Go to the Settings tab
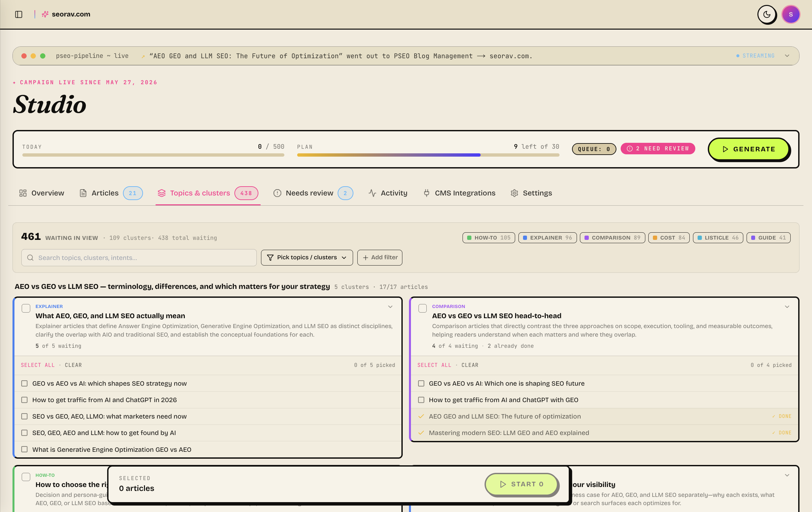This screenshot has height=512, width=812. click(531, 193)
